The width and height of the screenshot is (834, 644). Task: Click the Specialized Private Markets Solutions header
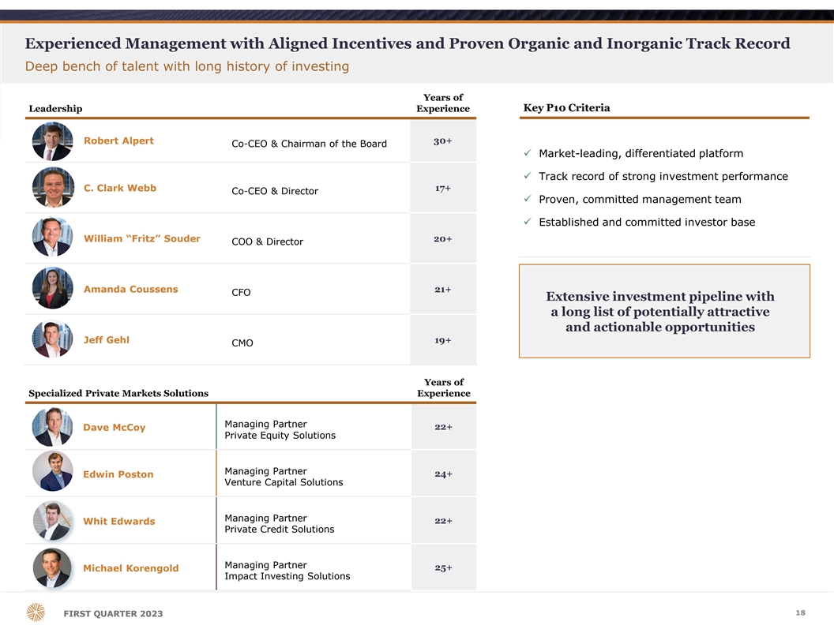(118, 393)
